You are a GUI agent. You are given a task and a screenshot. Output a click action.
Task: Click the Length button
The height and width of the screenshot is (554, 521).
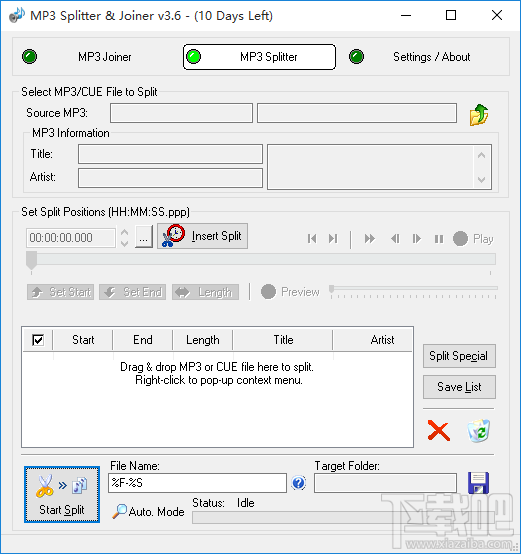tap(206, 292)
